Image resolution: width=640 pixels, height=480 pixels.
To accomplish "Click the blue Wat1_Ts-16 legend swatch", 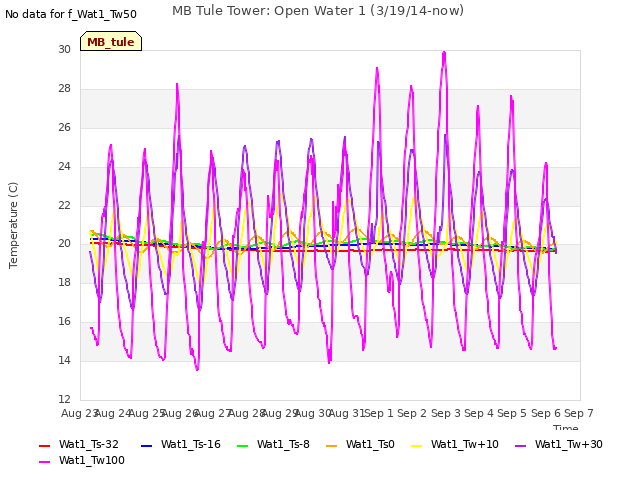I will (146, 445).
